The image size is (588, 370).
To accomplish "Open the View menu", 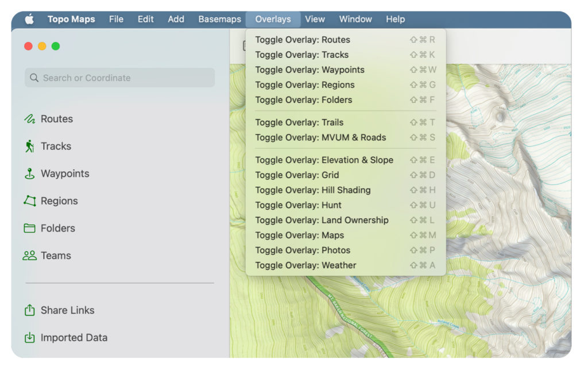I will 315,19.
